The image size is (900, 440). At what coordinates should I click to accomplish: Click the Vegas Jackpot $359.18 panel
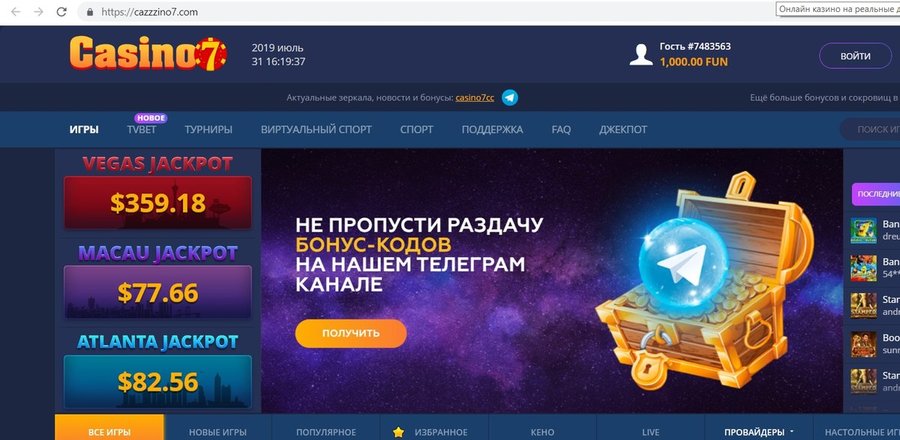click(x=158, y=203)
